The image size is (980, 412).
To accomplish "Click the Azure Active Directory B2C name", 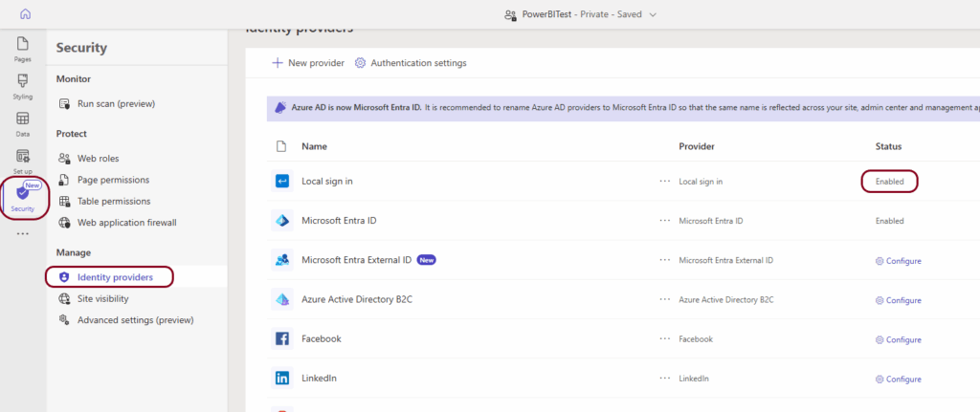I will click(357, 299).
